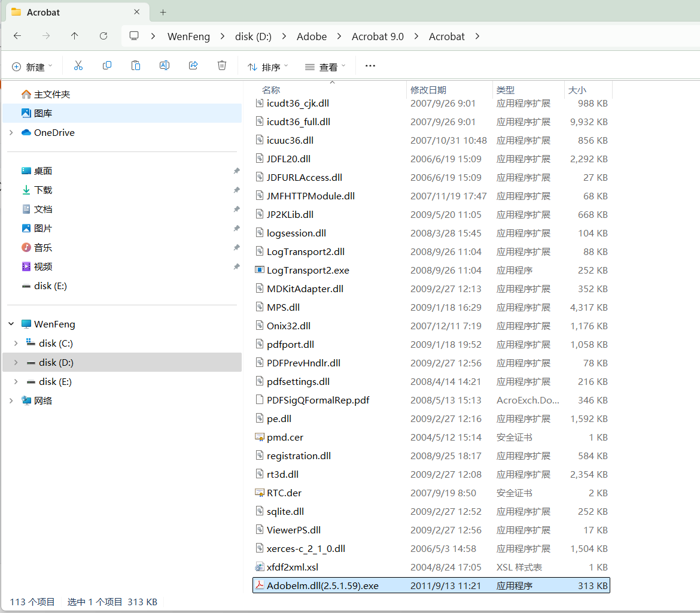The width and height of the screenshot is (700, 613).
Task: Click the Rename icon in toolbar
Action: [165, 66]
